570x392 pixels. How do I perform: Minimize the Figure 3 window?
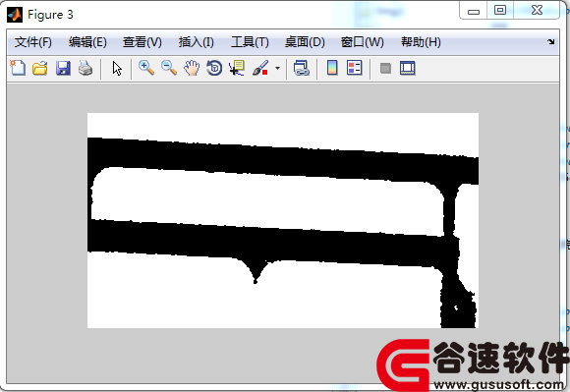coord(474,11)
